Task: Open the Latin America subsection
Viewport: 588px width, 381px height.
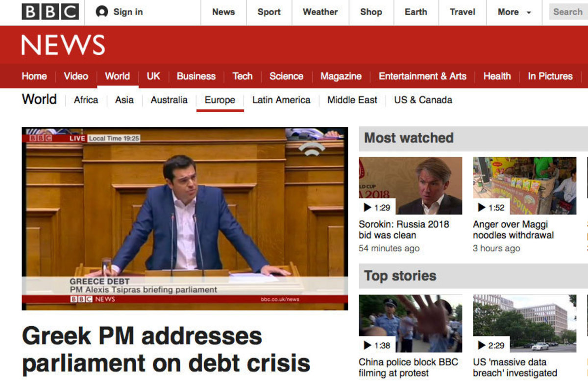Action: point(281,100)
